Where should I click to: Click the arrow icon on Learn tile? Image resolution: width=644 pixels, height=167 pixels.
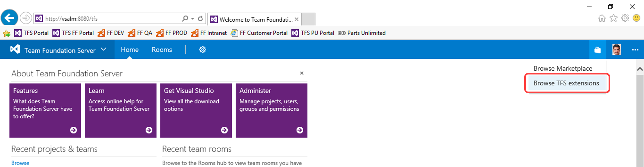149,130
